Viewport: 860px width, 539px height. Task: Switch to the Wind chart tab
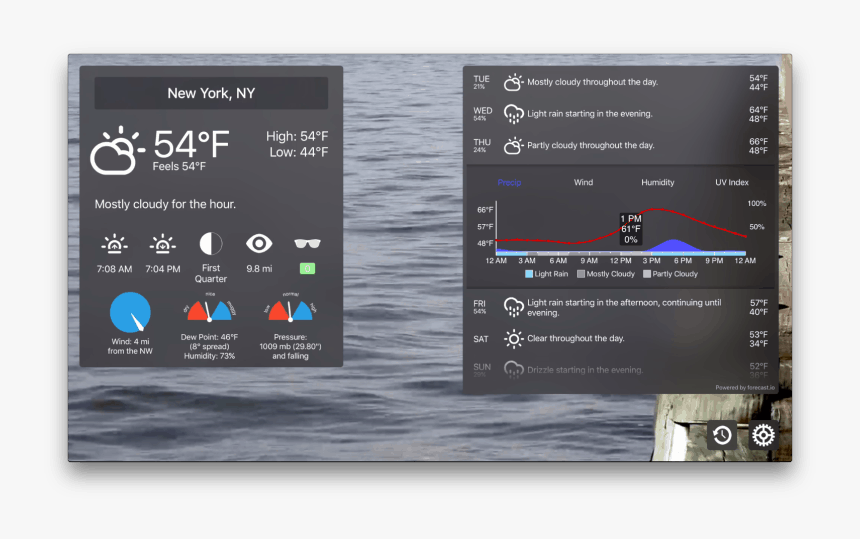pyautogui.click(x=583, y=183)
